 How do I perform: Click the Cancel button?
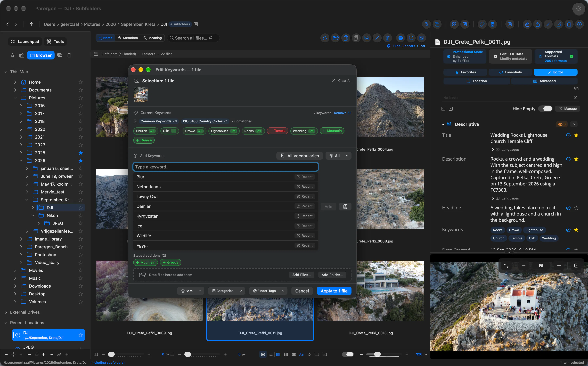tap(302, 291)
